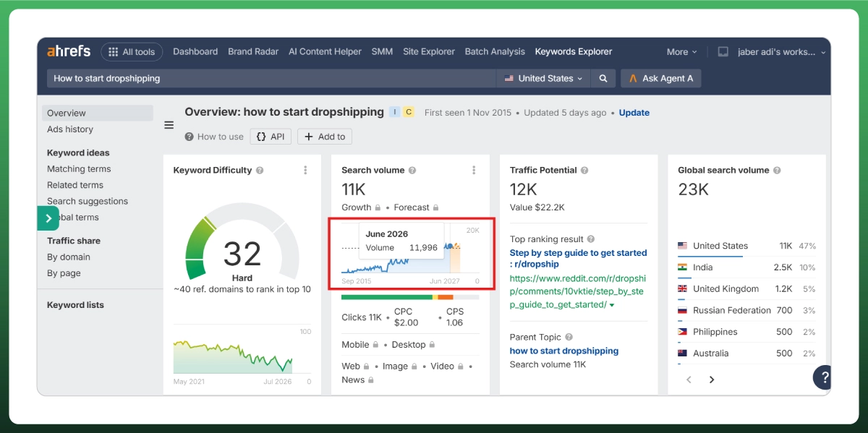Image resolution: width=868 pixels, height=433 pixels.
Task: Click the ahrefs logo
Action: (x=69, y=51)
